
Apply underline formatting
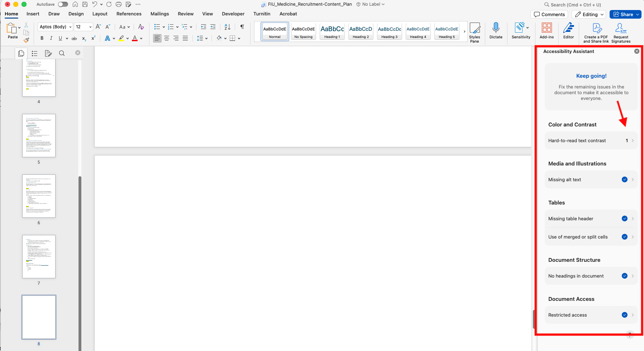(x=60, y=38)
